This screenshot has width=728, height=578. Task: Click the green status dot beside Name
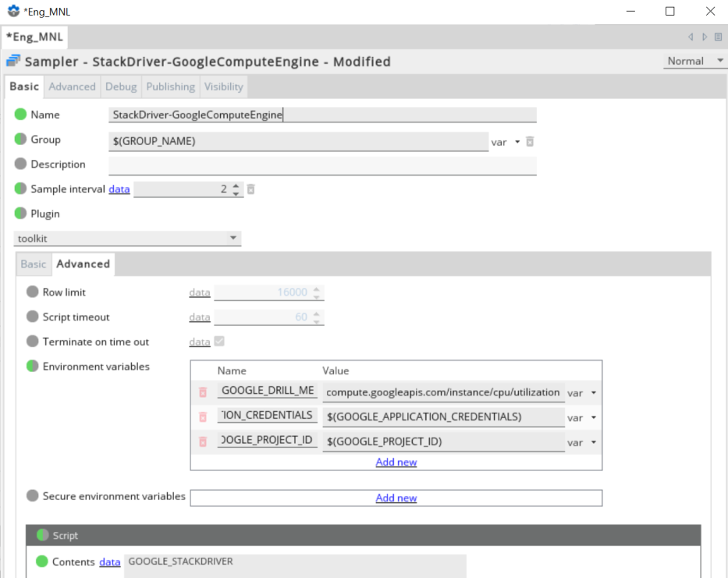[20, 114]
